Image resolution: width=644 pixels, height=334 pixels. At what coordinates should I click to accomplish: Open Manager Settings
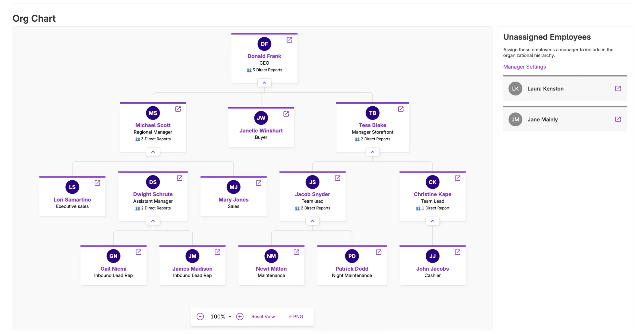pyautogui.click(x=524, y=67)
